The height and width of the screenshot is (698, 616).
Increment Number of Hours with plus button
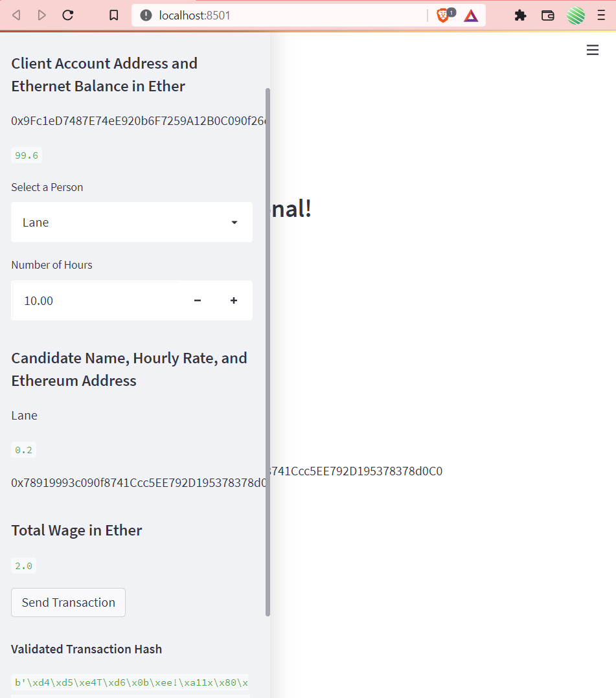(234, 300)
